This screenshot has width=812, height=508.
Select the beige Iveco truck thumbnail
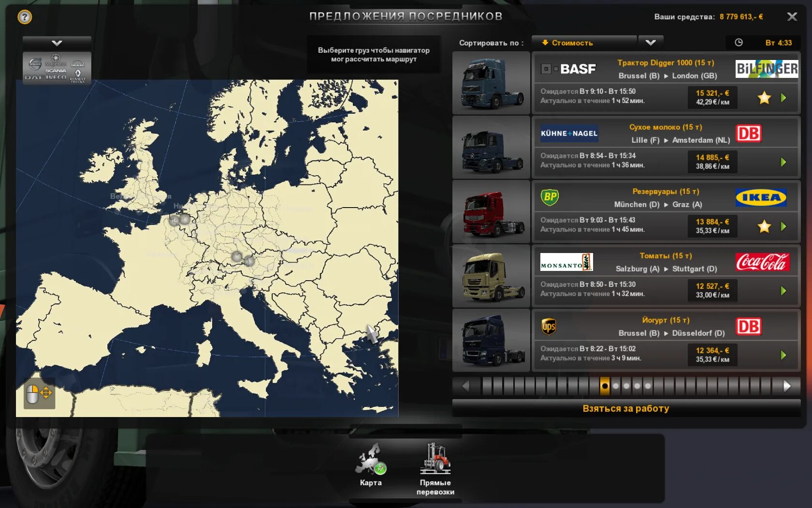click(492, 276)
